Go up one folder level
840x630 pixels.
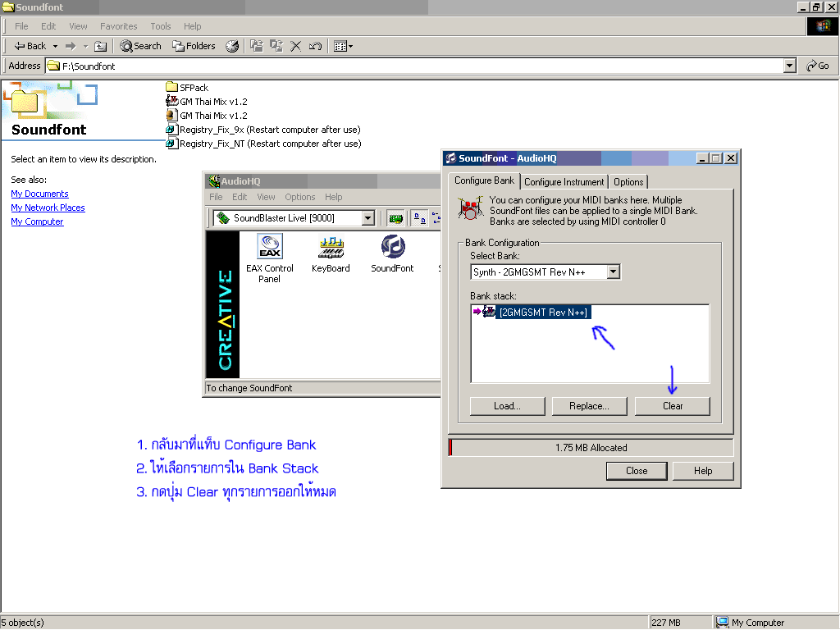101,46
